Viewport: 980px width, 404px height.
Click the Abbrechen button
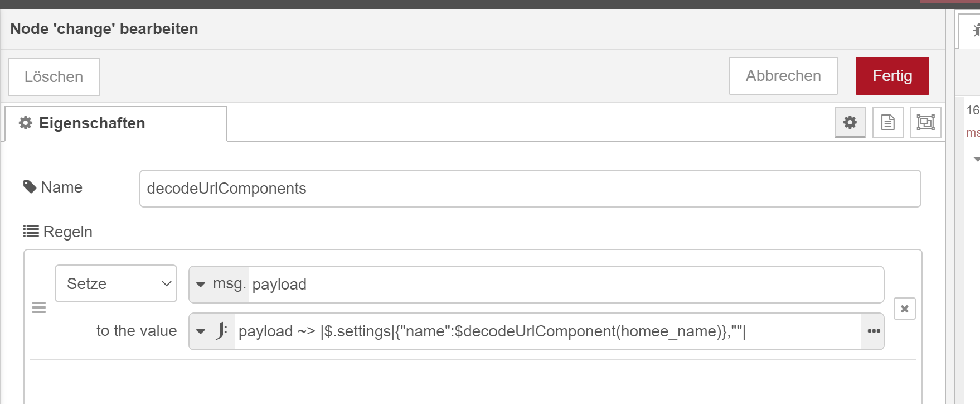[783, 76]
